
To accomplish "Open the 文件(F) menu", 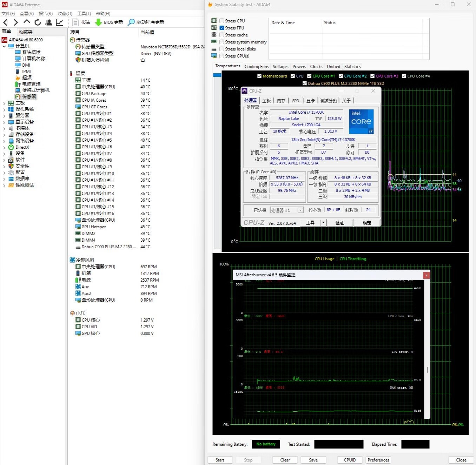I will (x=8, y=14).
